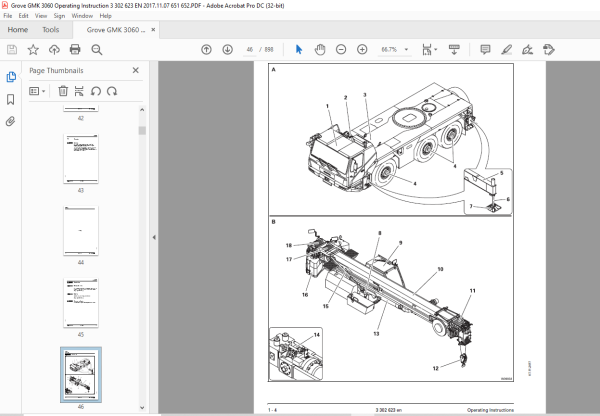The image size is (600, 416).
Task: Zoom in with the plus circle icon
Action: [362, 49]
